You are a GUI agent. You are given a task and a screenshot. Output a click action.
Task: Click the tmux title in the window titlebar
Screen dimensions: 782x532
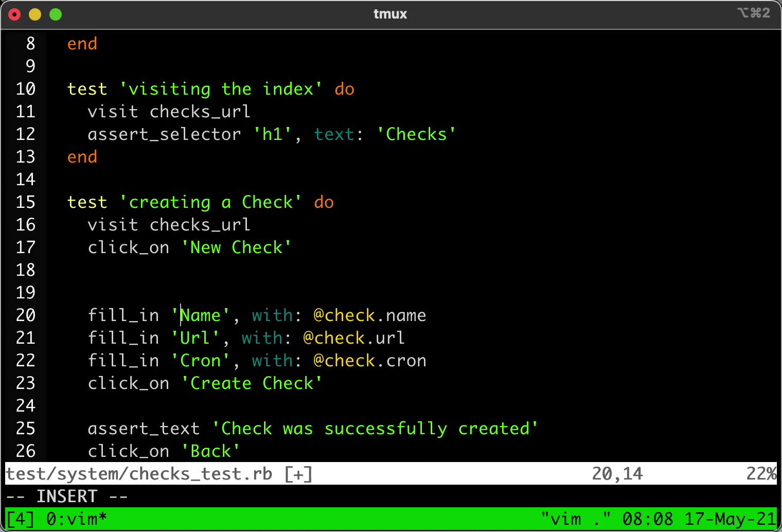pyautogui.click(x=390, y=14)
